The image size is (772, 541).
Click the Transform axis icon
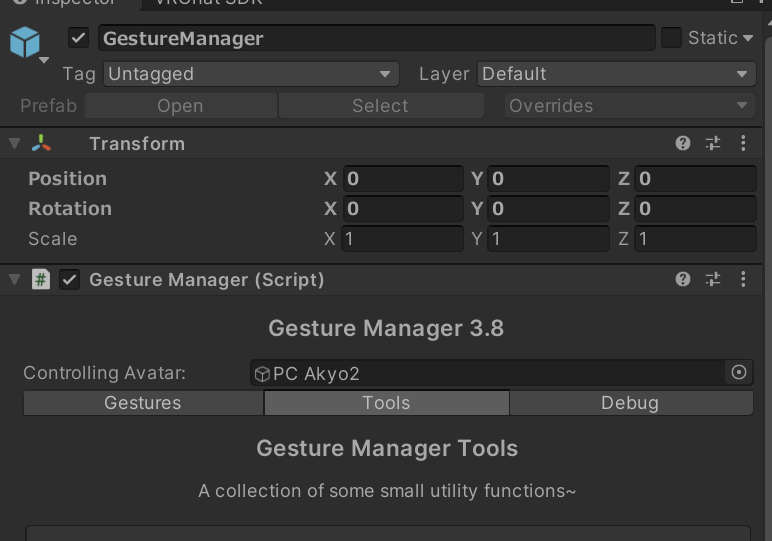(x=41, y=143)
